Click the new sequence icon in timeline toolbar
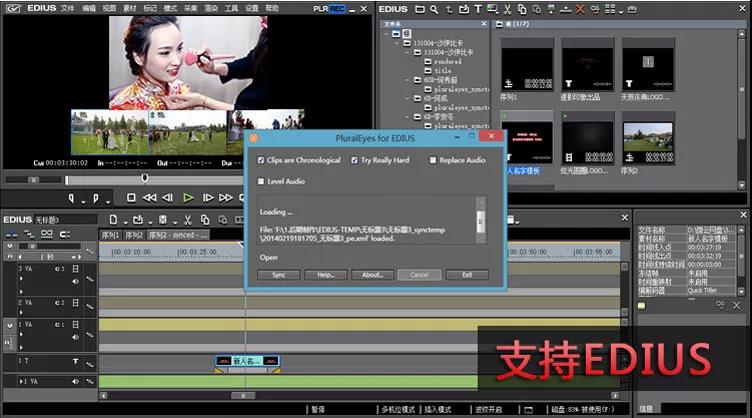Image resolution: width=752 pixels, height=418 pixels. coord(113,220)
